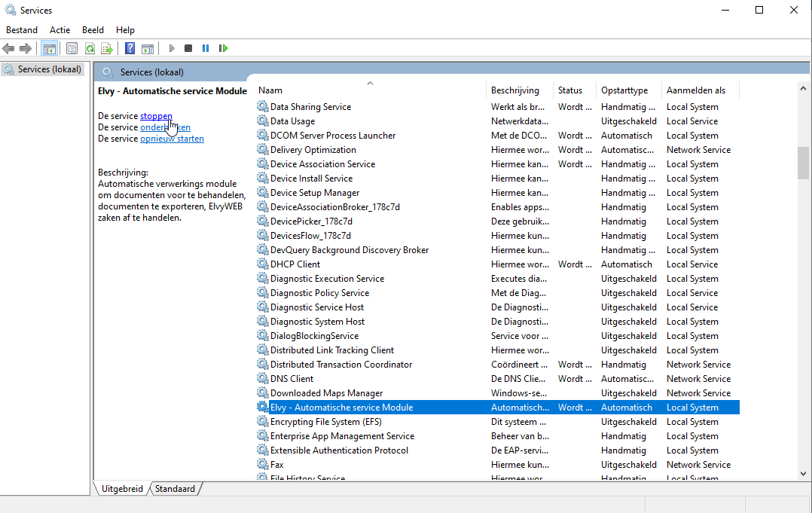Restart the service with the toolbar restart icon
The image size is (812, 513).
tap(223, 49)
